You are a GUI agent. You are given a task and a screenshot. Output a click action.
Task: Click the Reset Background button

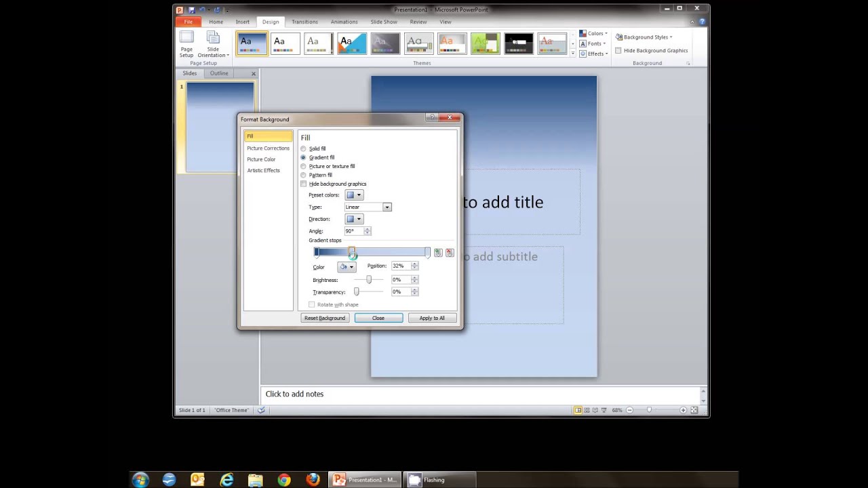coord(325,318)
